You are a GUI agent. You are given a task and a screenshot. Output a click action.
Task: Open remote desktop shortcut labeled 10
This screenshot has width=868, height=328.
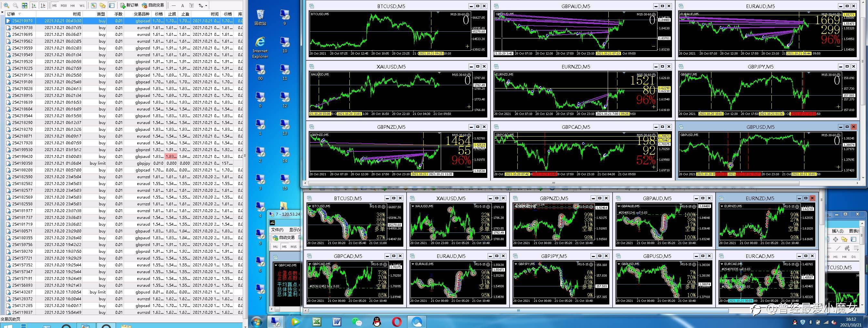pos(285,45)
